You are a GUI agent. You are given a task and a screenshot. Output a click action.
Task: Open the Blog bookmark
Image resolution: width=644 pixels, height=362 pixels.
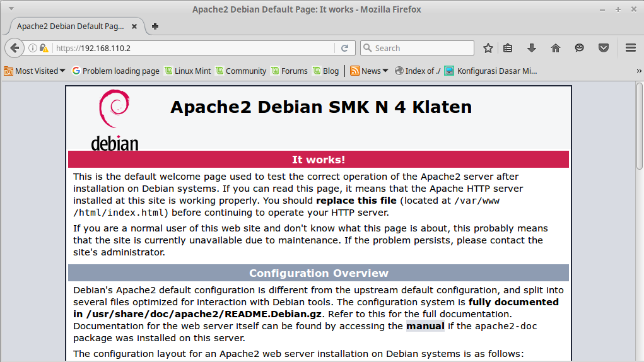(x=325, y=71)
